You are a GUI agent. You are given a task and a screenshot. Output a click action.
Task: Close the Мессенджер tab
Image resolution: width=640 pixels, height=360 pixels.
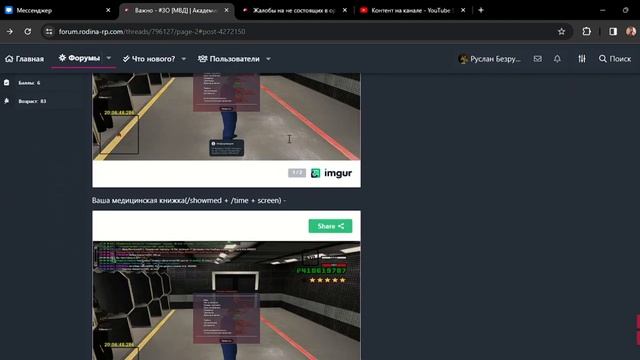(x=108, y=10)
